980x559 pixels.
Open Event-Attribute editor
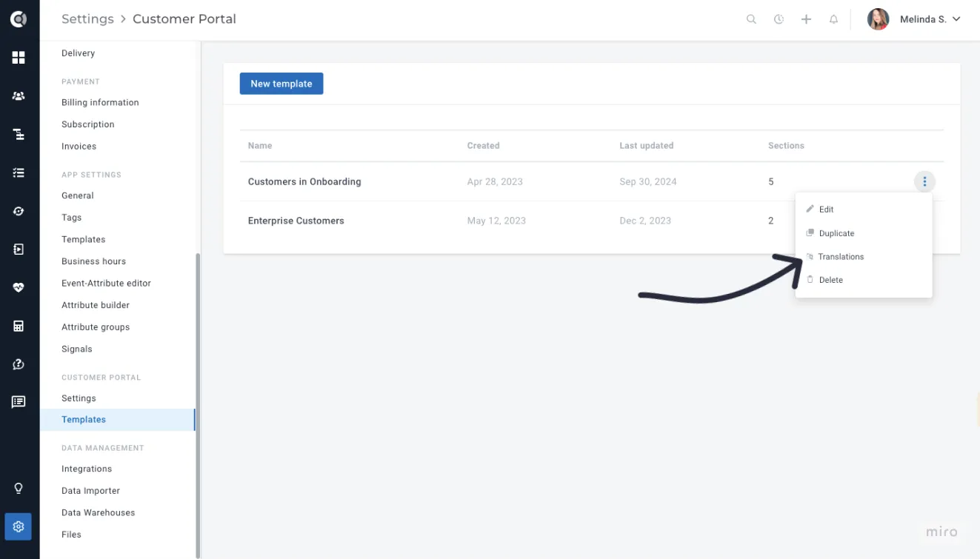[x=107, y=284]
